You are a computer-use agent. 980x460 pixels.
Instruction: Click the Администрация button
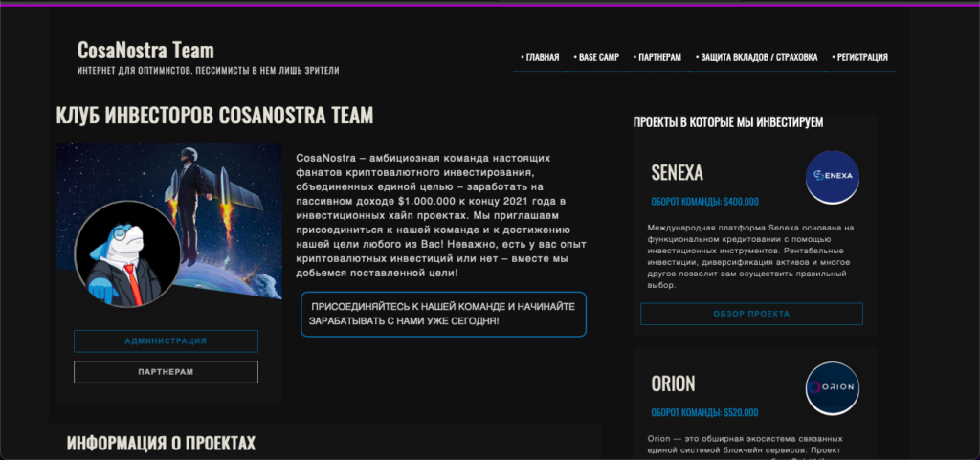[x=166, y=341]
